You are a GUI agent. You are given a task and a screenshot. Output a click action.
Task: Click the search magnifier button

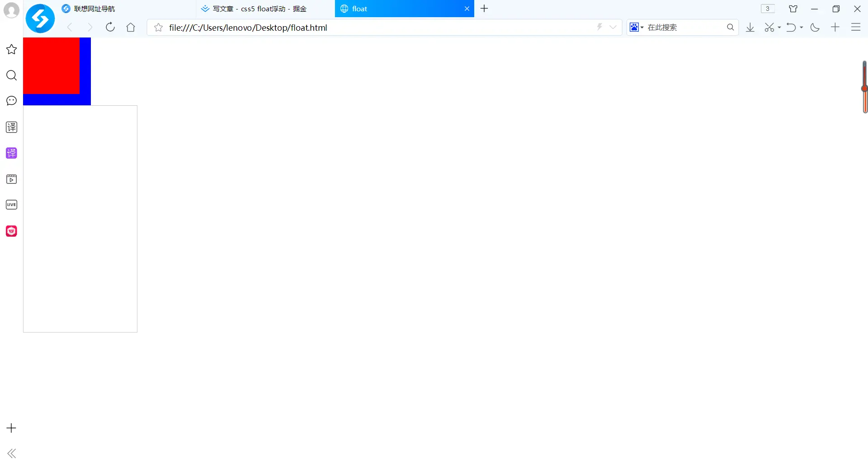click(730, 27)
